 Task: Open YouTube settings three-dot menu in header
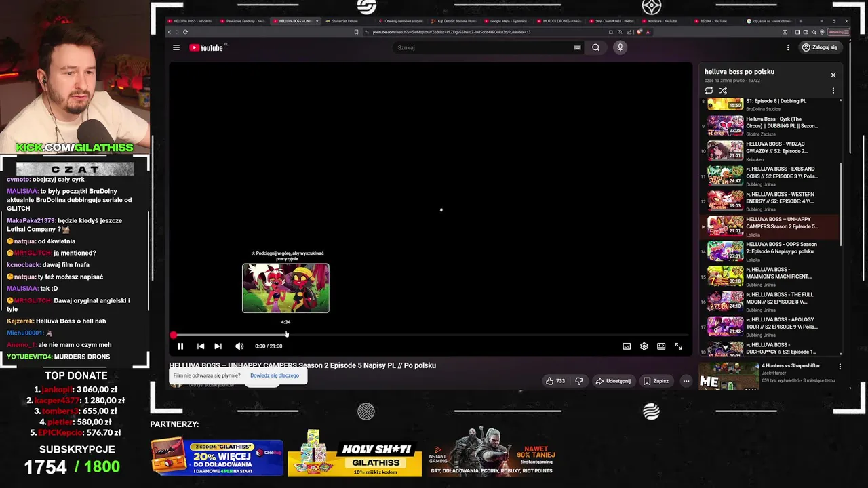[788, 47]
